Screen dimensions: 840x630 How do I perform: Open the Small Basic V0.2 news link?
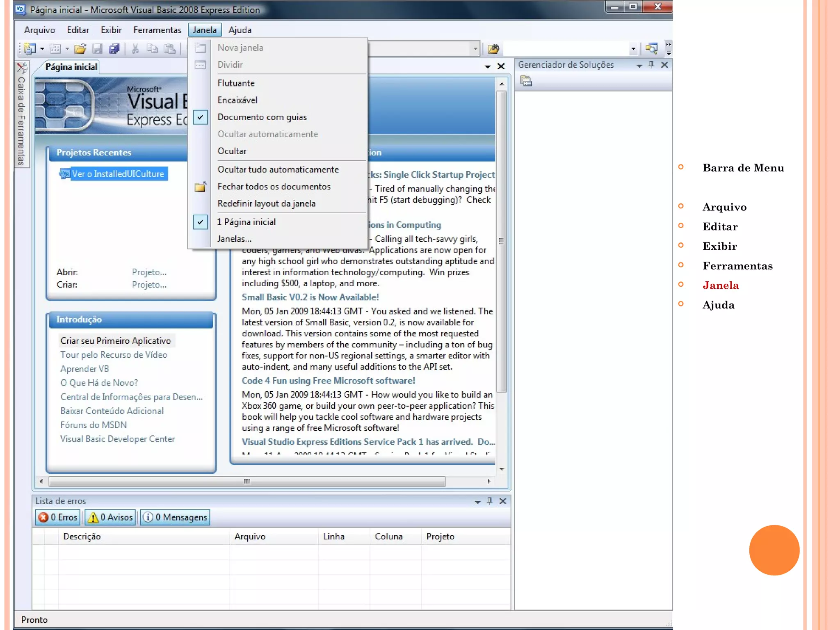point(310,297)
